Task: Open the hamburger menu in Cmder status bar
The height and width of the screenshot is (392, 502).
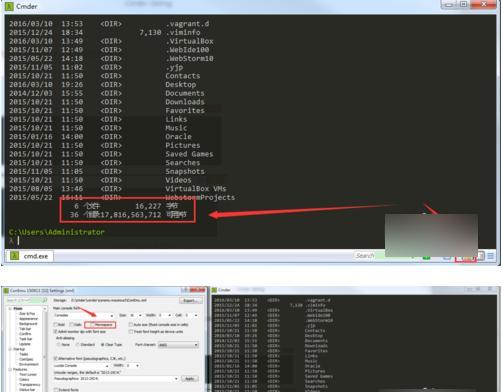Action: coord(490,256)
